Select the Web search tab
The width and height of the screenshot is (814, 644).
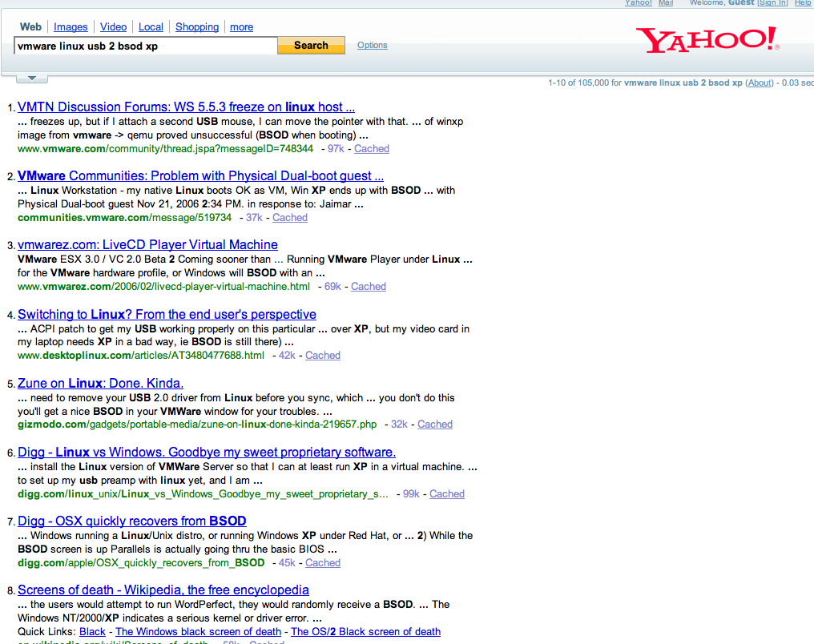pyautogui.click(x=30, y=27)
